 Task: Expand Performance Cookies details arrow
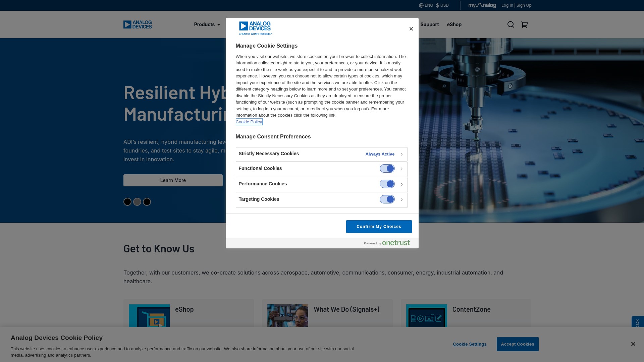tap(401, 184)
